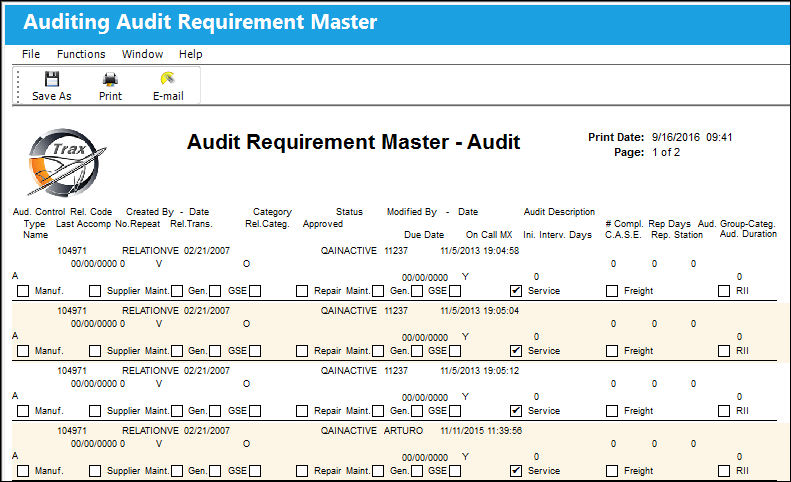Image resolution: width=791 pixels, height=482 pixels.
Task: Toggle Service checkbox in 19:05:04 record
Action: click(x=516, y=351)
